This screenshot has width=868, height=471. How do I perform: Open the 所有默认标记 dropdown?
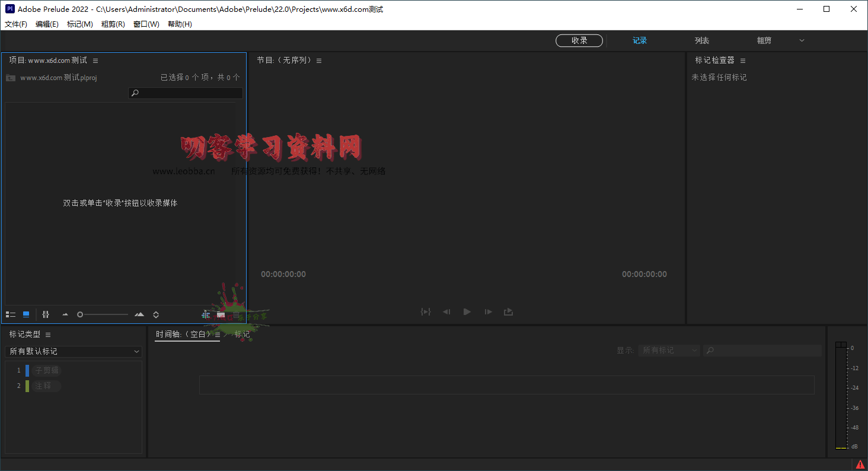[x=74, y=351]
